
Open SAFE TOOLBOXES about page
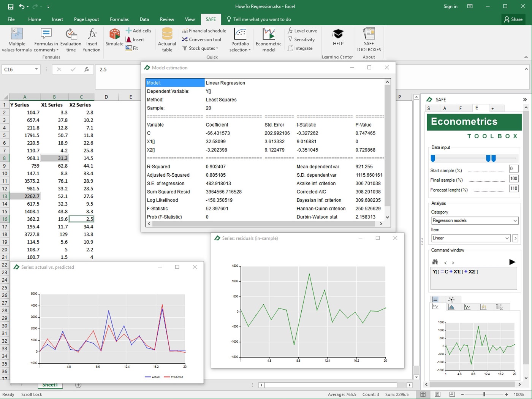tap(369, 40)
